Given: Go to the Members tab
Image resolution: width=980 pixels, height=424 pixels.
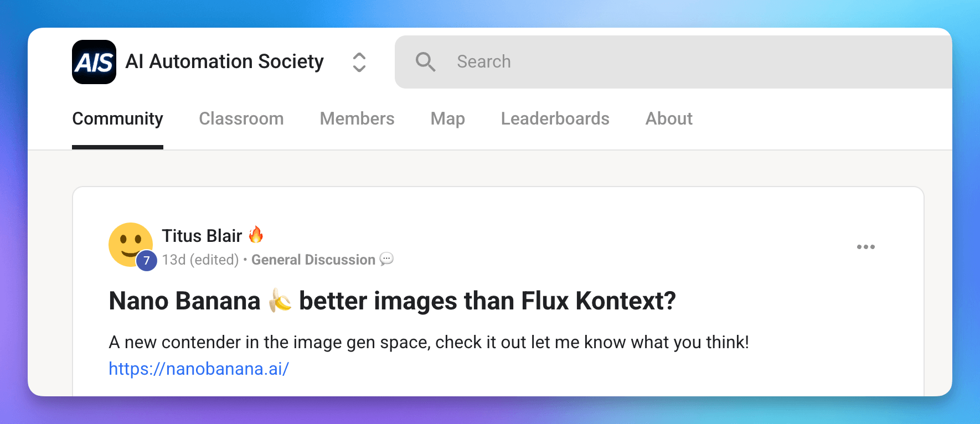Looking at the screenshot, I should [x=357, y=119].
